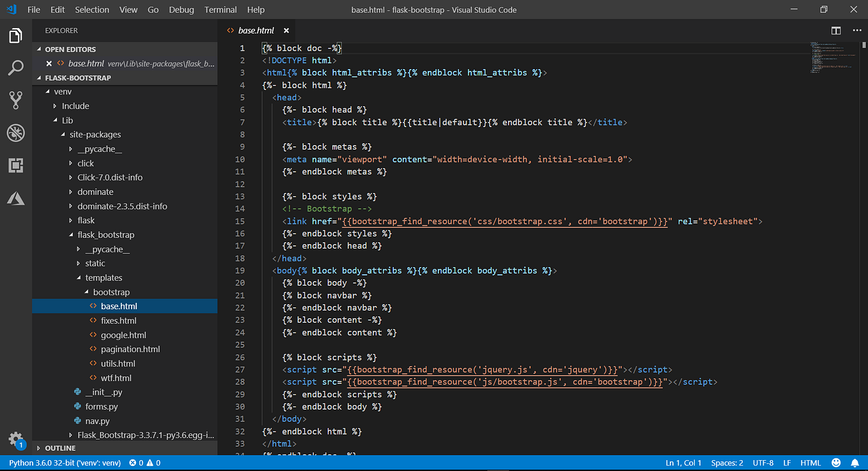868x471 pixels.
Task: Open the Terminal menu
Action: click(x=219, y=10)
